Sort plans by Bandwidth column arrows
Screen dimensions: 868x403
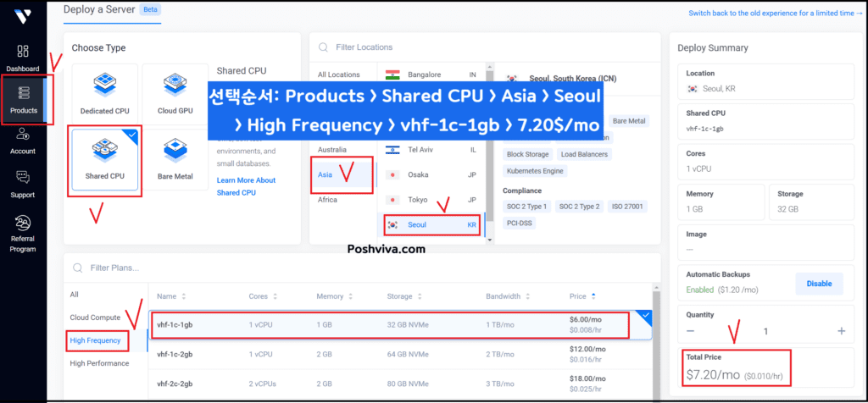pos(526,296)
